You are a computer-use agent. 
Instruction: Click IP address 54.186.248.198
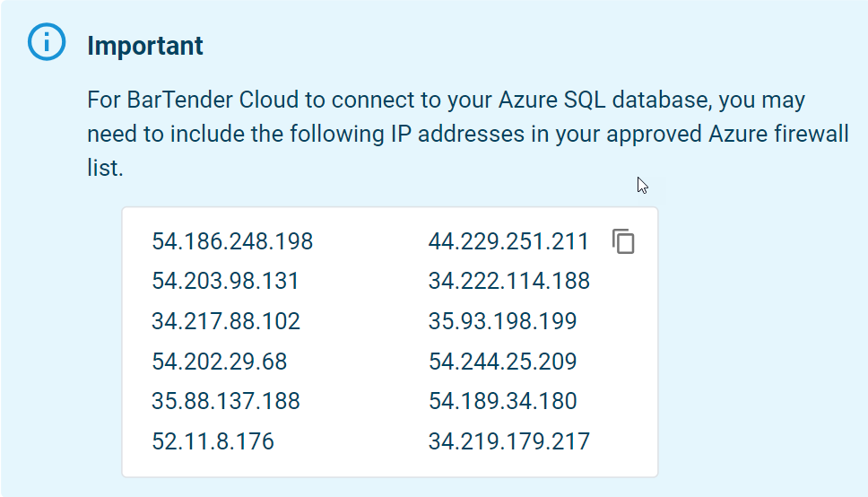pyautogui.click(x=232, y=241)
